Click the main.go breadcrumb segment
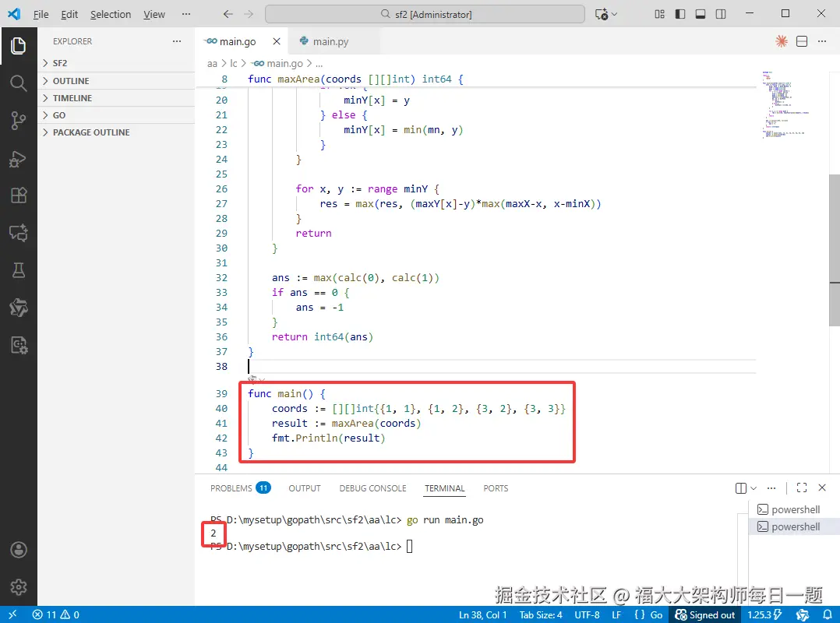 pyautogui.click(x=278, y=63)
